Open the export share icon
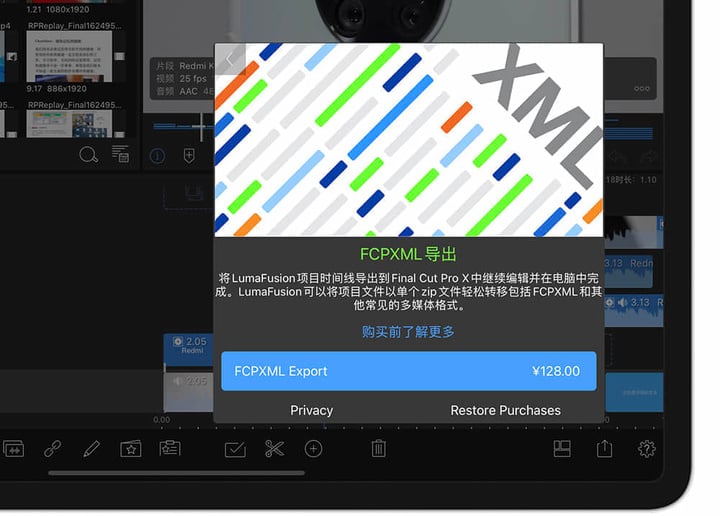 tap(604, 449)
